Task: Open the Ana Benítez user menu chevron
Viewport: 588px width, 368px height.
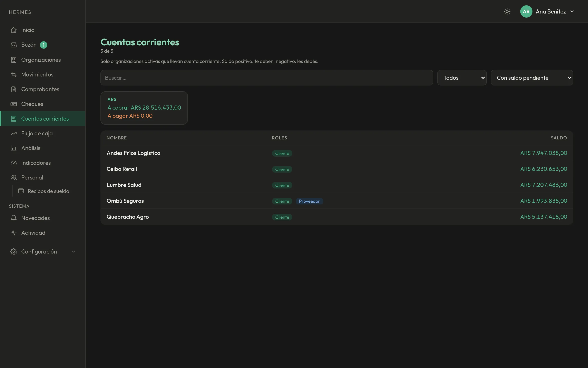Action: point(572,11)
